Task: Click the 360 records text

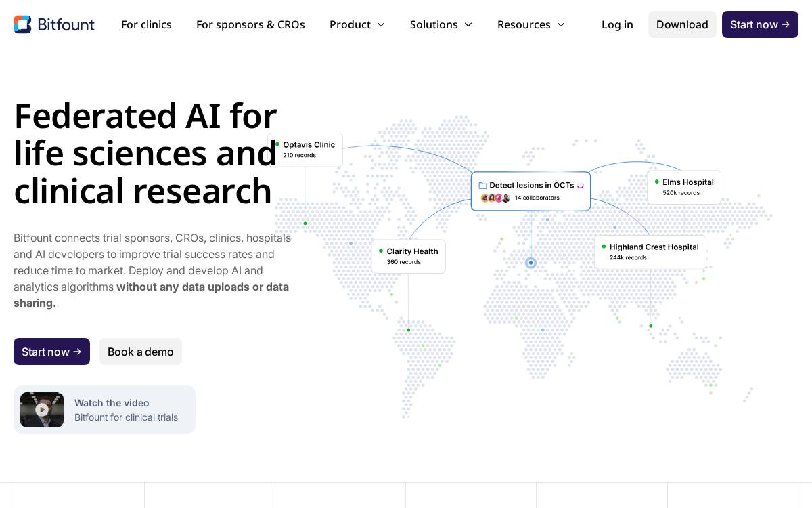Action: pyautogui.click(x=403, y=262)
